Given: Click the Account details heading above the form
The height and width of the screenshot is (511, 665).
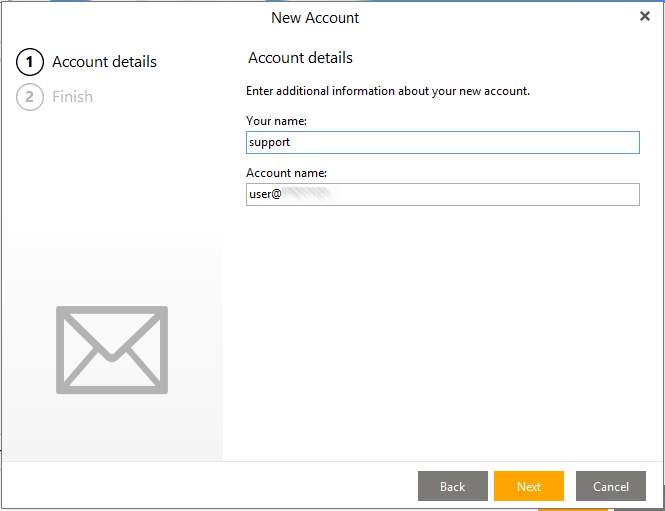Looking at the screenshot, I should (x=300, y=58).
